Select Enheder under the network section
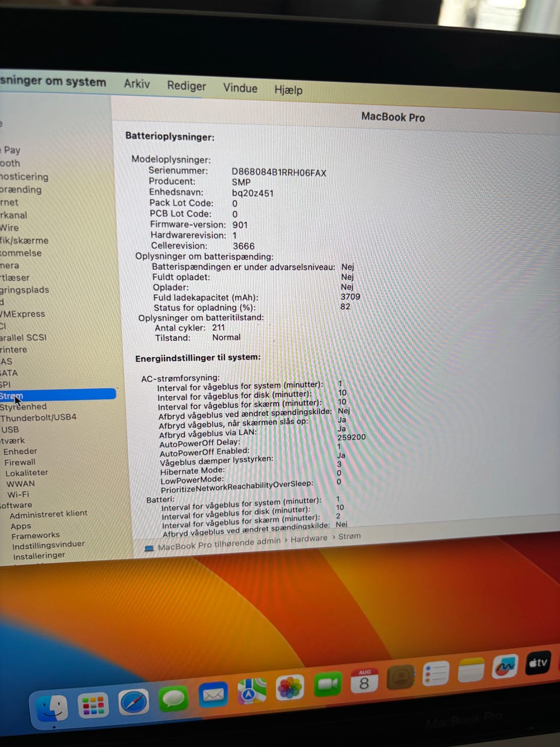560x747 pixels. (x=20, y=451)
